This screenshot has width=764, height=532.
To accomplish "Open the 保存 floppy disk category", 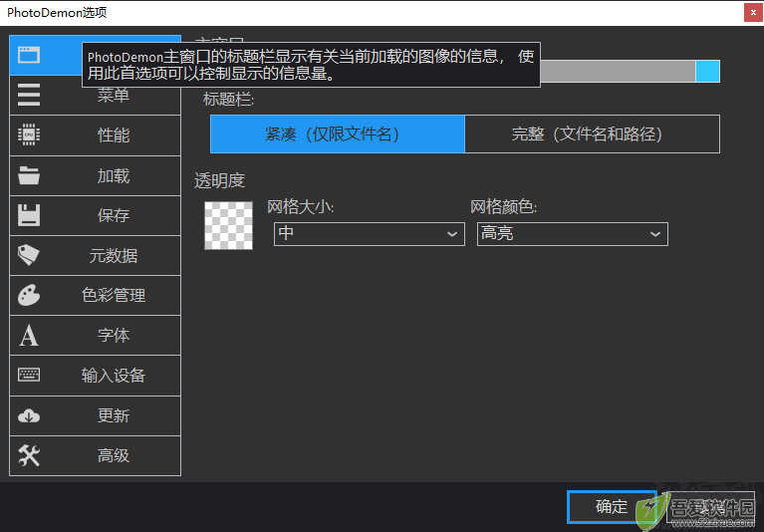I will pyautogui.click(x=95, y=216).
